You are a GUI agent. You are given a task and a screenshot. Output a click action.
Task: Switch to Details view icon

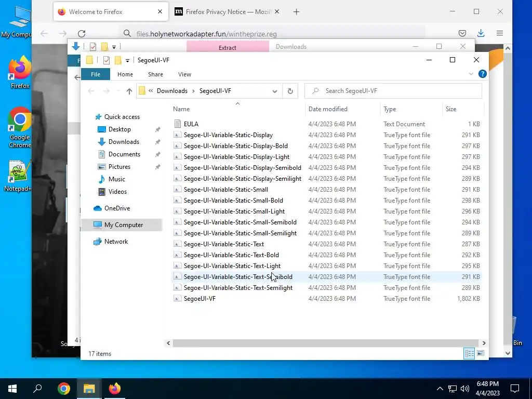pos(469,353)
